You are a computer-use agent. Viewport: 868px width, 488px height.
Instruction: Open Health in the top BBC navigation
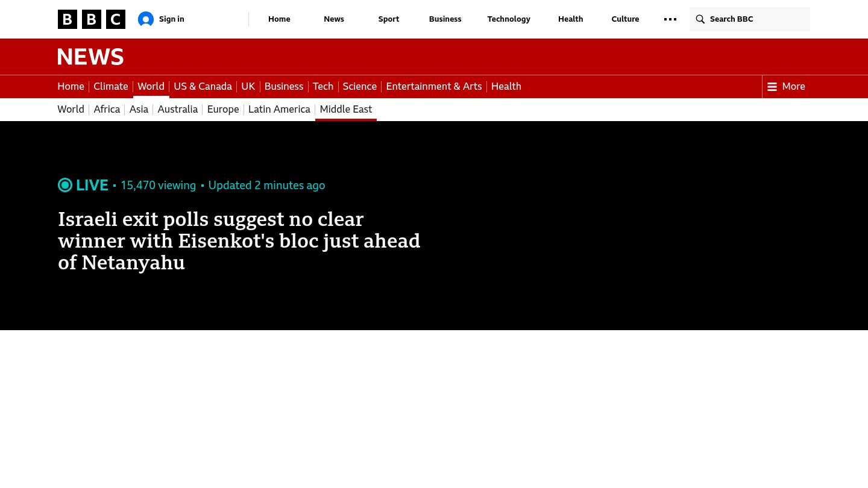(x=570, y=19)
